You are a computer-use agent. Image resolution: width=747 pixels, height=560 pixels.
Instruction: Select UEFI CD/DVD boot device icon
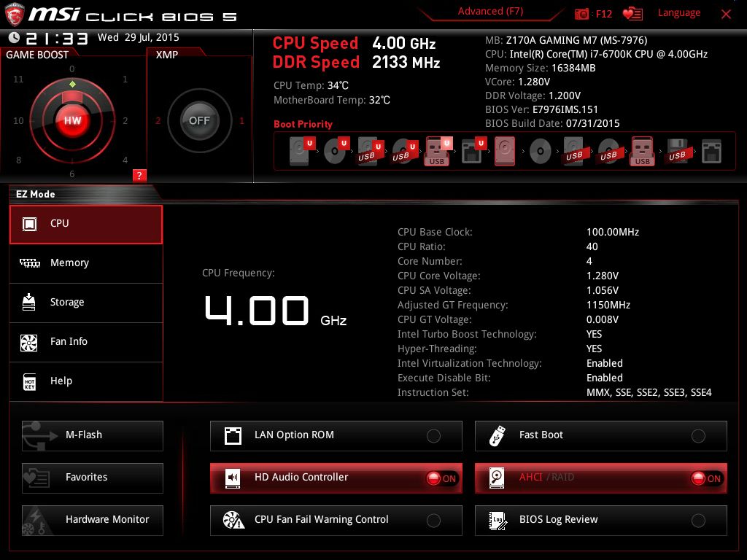click(336, 151)
